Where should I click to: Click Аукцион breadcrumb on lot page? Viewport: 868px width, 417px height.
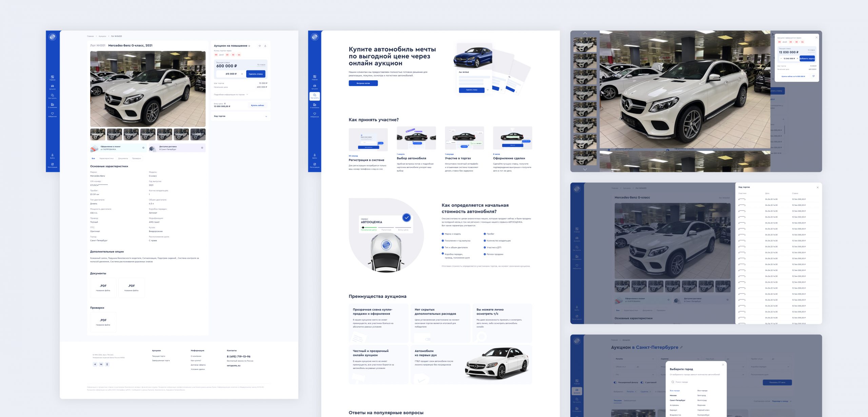point(102,36)
